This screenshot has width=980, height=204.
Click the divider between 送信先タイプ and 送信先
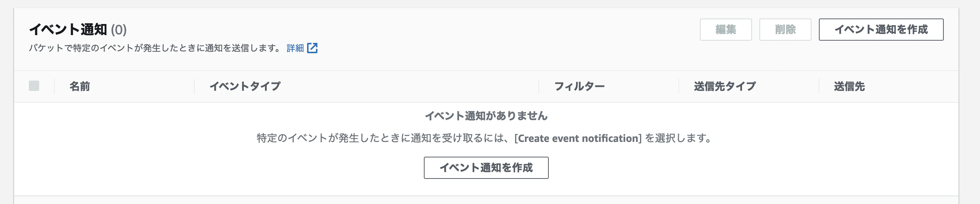[819, 86]
